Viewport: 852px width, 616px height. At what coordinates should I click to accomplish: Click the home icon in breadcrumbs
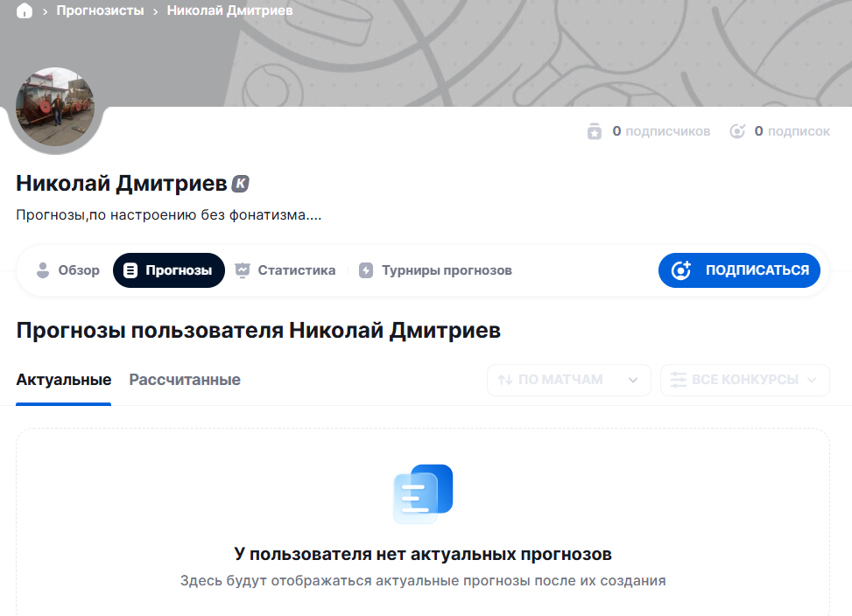pos(25,11)
